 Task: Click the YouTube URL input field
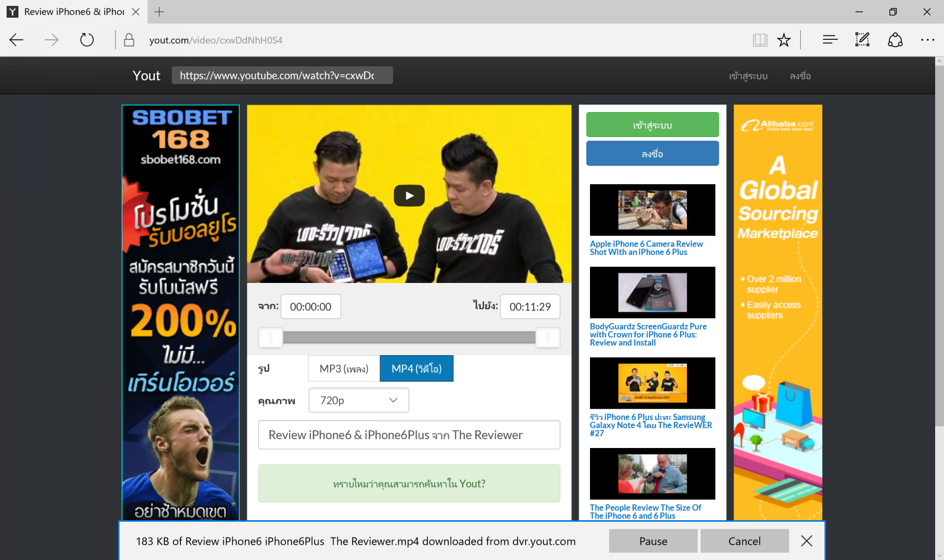pyautogui.click(x=282, y=75)
